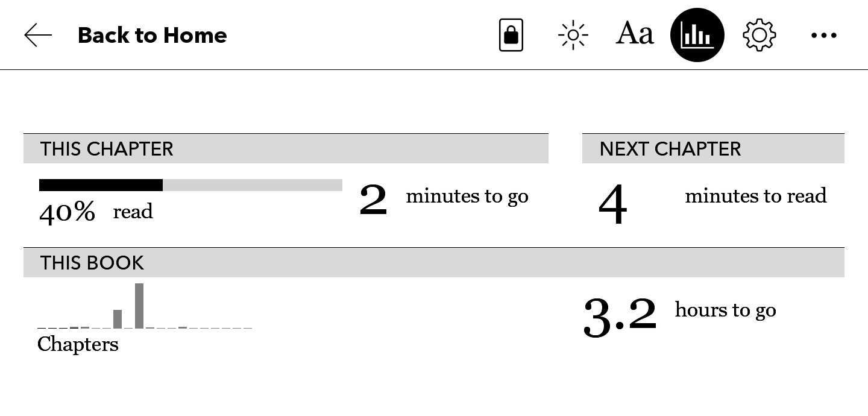Click the tallest bar in the chapters chart

click(139, 306)
